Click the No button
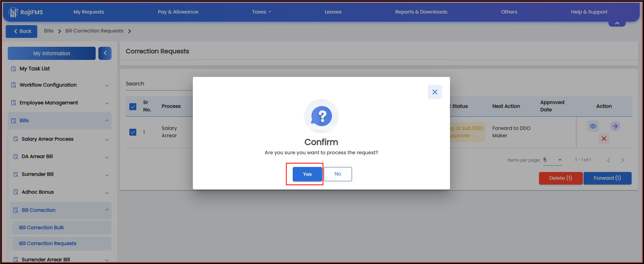This screenshot has width=644, height=264. tap(338, 174)
